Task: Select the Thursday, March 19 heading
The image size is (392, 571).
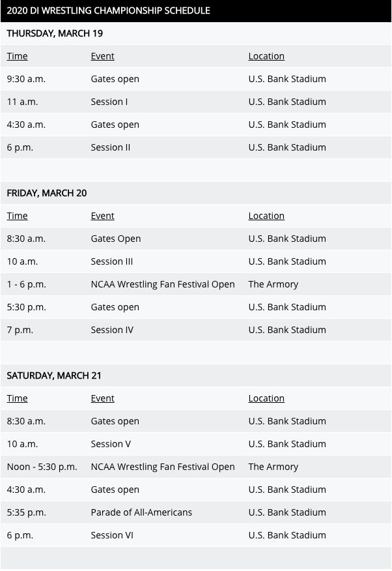Action: (x=55, y=33)
